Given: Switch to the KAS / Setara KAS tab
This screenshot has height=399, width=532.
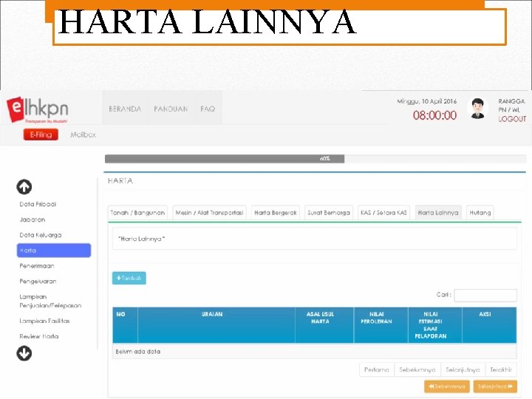Looking at the screenshot, I should [x=383, y=213].
